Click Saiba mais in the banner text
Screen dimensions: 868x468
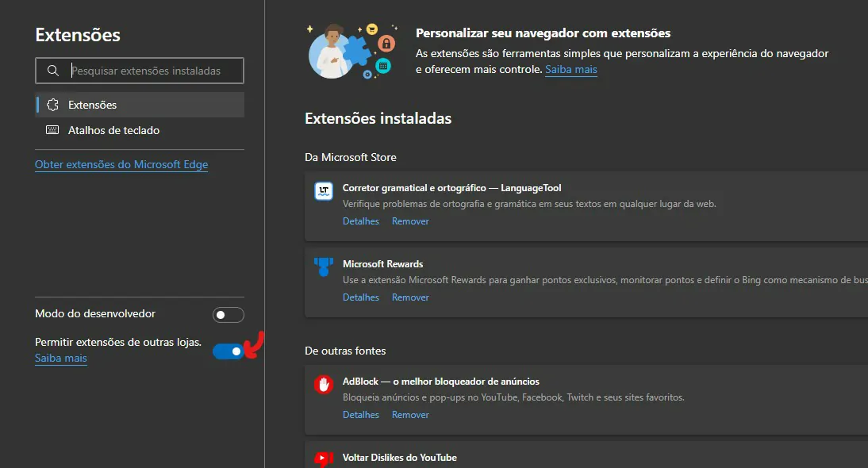coord(570,69)
